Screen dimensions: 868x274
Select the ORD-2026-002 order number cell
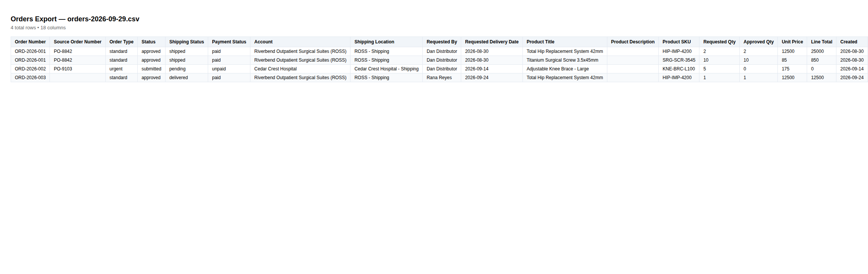point(30,69)
